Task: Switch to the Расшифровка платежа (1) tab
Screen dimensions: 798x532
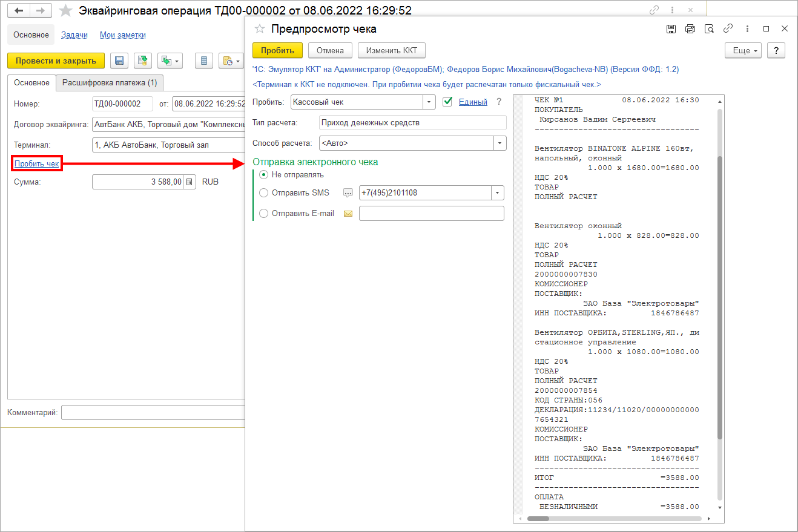Action: [x=110, y=83]
